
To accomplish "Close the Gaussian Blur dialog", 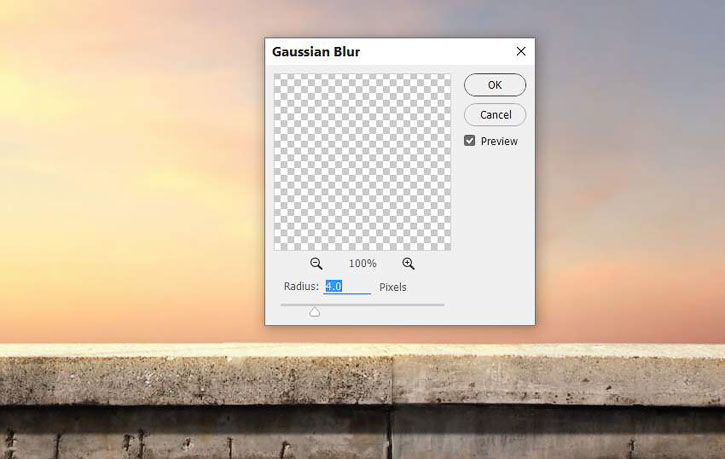I will 521,51.
